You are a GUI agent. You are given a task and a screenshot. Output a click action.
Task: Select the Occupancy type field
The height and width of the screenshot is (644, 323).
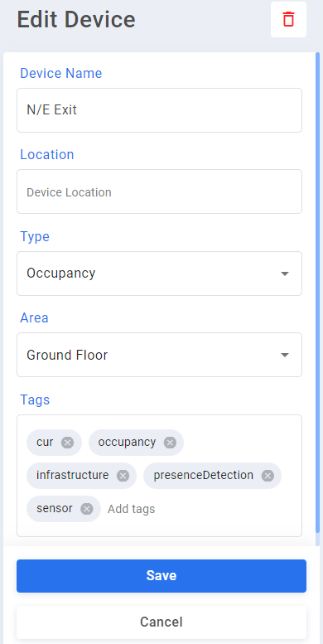click(159, 274)
